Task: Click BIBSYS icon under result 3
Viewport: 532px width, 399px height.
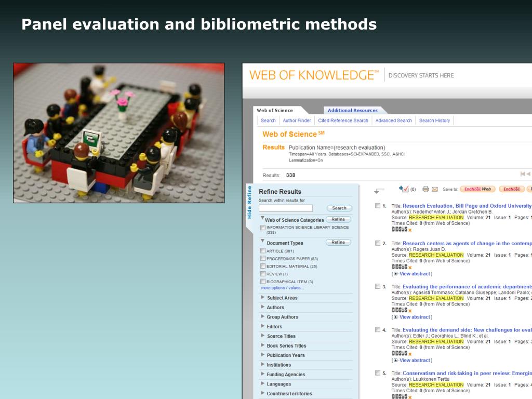Action: (x=400, y=310)
